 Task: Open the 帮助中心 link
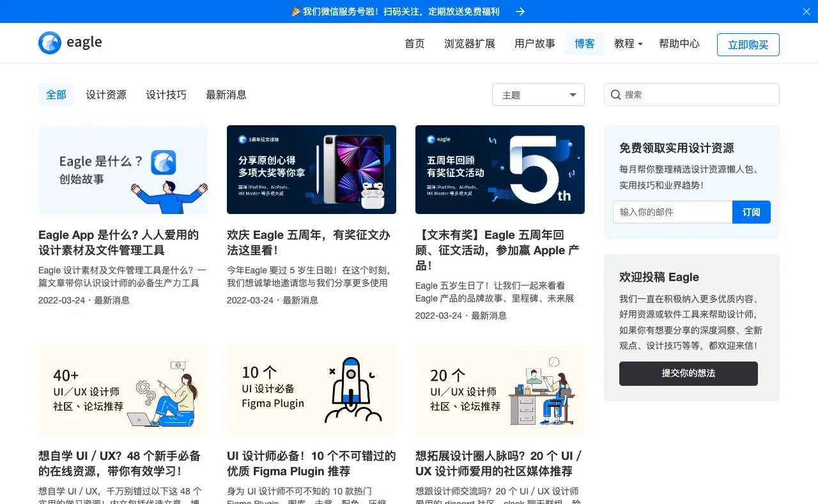tap(679, 43)
